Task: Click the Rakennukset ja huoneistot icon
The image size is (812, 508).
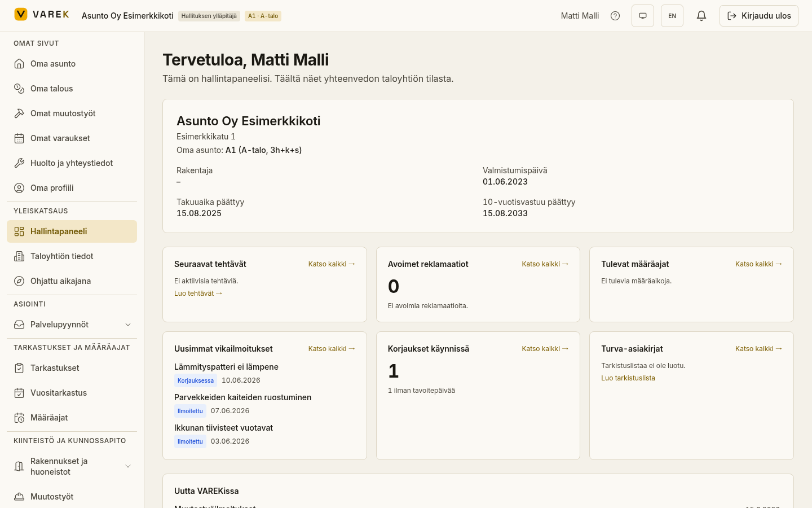Action: 19,466
